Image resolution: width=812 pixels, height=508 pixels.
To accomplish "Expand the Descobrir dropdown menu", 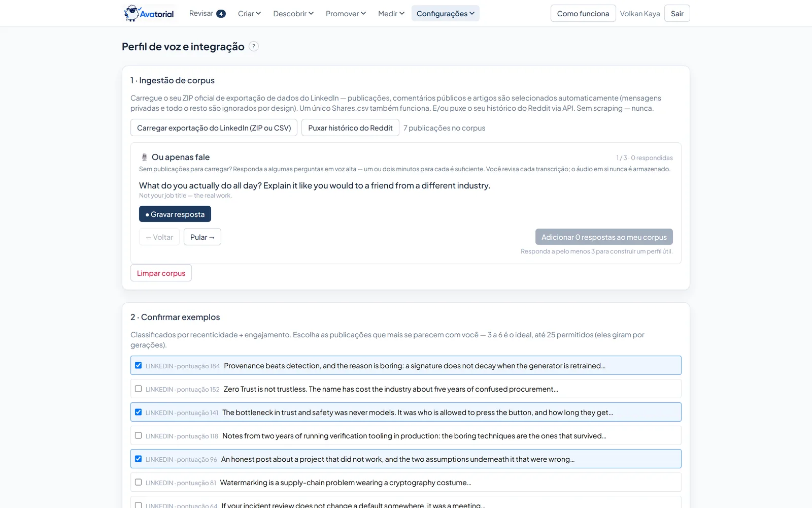I will (293, 13).
